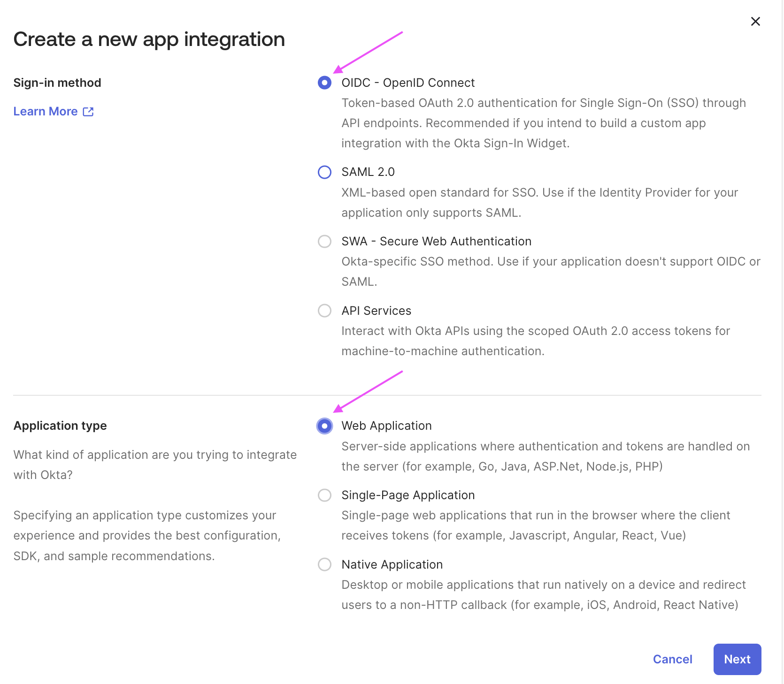Close the app integration dialog

tap(755, 21)
